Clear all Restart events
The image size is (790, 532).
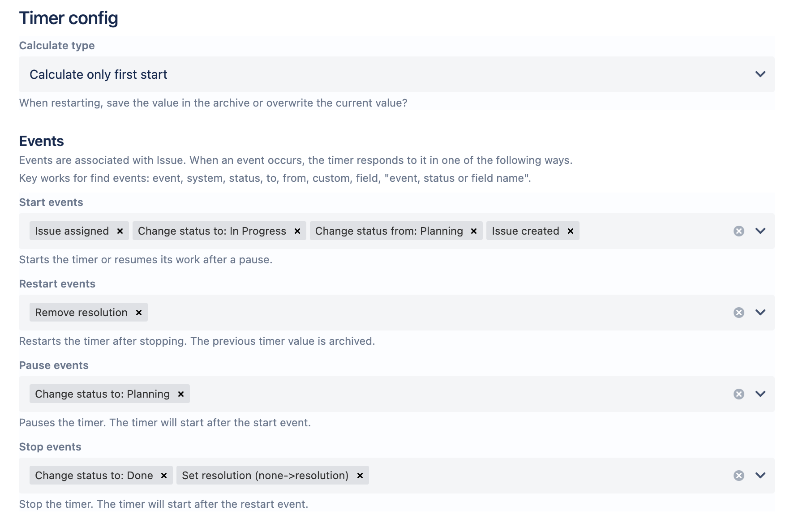tap(739, 313)
